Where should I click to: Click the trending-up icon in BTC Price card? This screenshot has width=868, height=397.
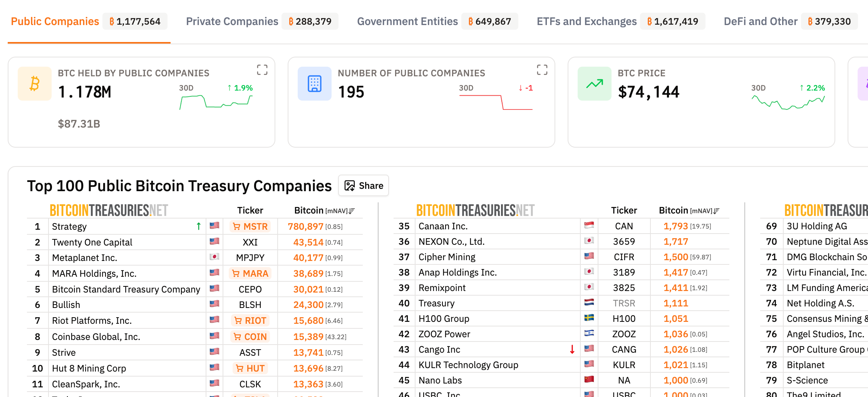pyautogui.click(x=595, y=84)
